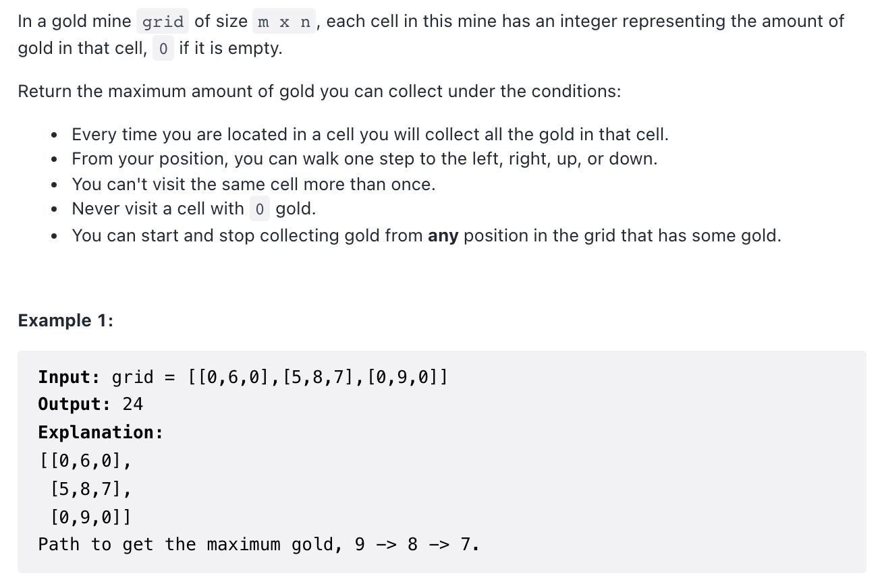Click the opening phrase "In a gold mine"
The height and width of the screenshot is (588, 880).
(x=75, y=22)
